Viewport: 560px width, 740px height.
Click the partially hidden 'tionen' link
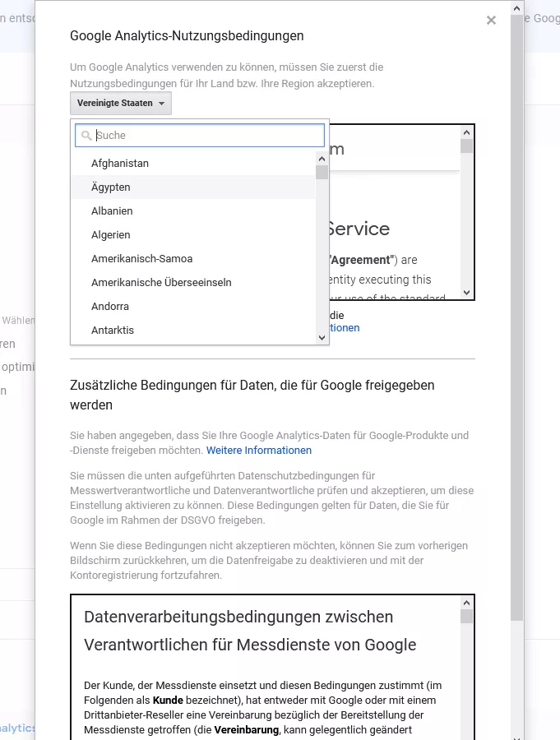[345, 327]
